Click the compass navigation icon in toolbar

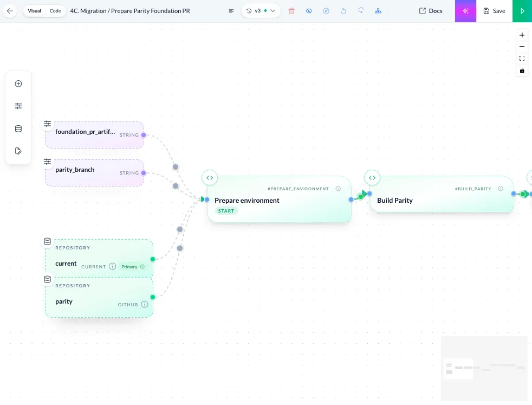[326, 11]
